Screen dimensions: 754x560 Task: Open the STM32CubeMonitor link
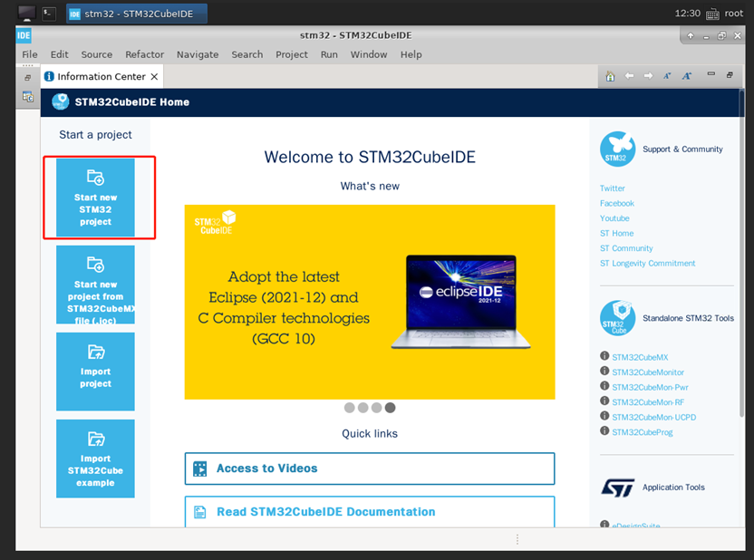648,372
